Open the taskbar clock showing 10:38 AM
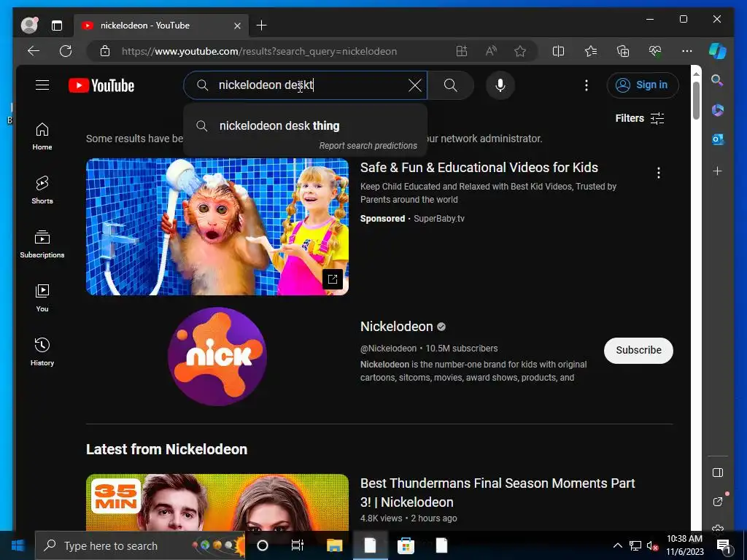 [x=684, y=545]
